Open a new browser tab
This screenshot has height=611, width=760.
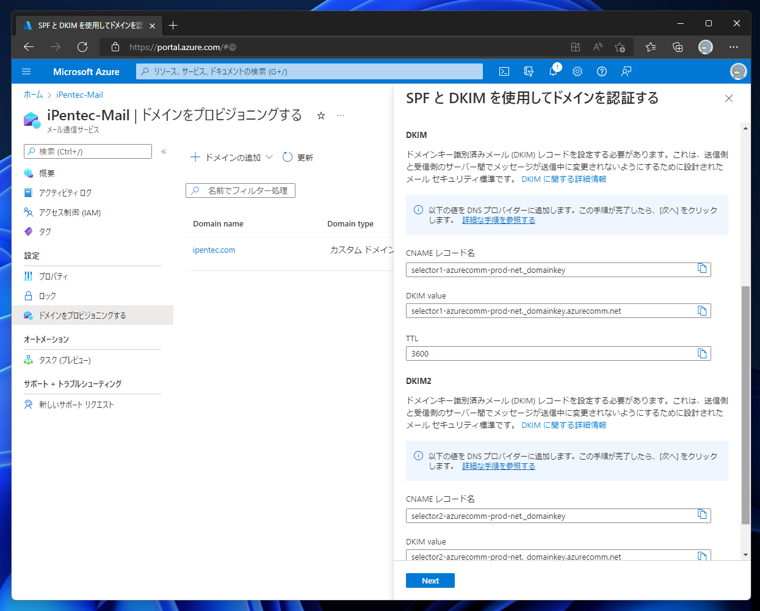coord(173,25)
